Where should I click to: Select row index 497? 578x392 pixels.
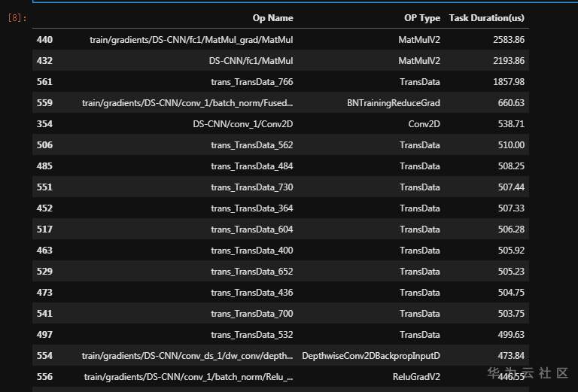click(44, 335)
